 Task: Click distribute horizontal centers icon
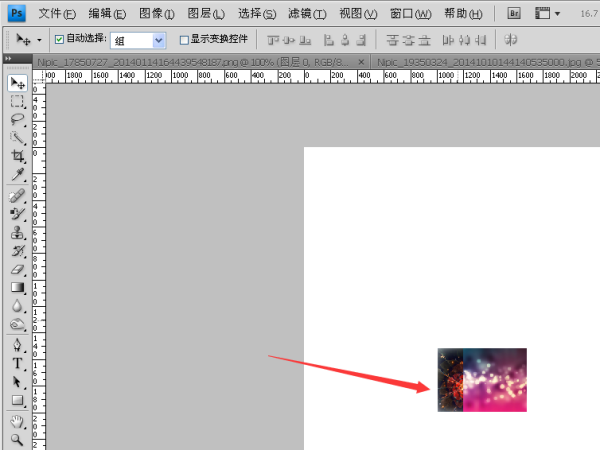[x=464, y=40]
